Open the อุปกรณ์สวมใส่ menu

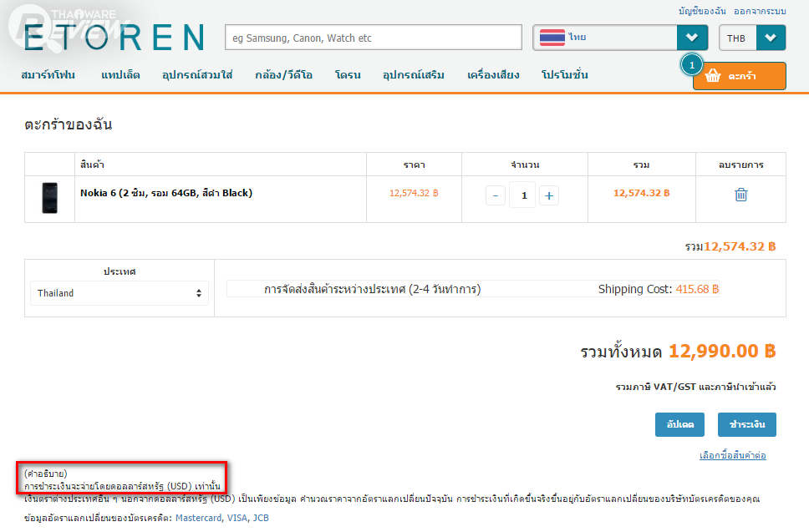(x=197, y=75)
